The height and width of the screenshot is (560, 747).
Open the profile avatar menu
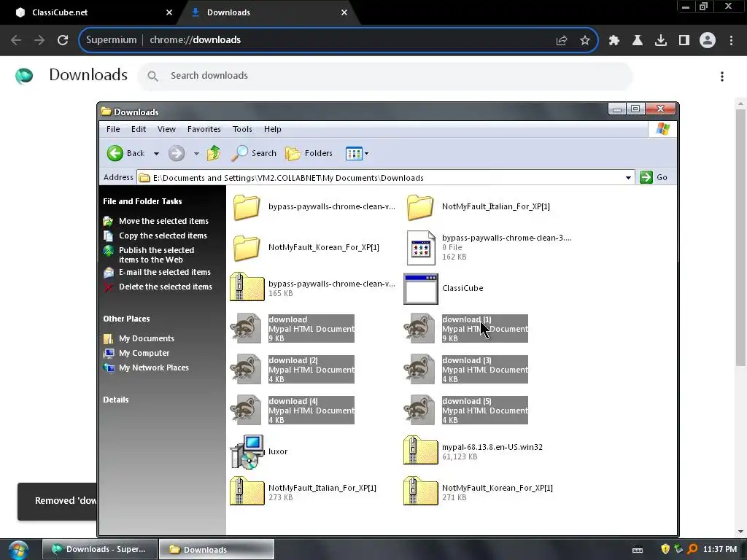pos(708,41)
